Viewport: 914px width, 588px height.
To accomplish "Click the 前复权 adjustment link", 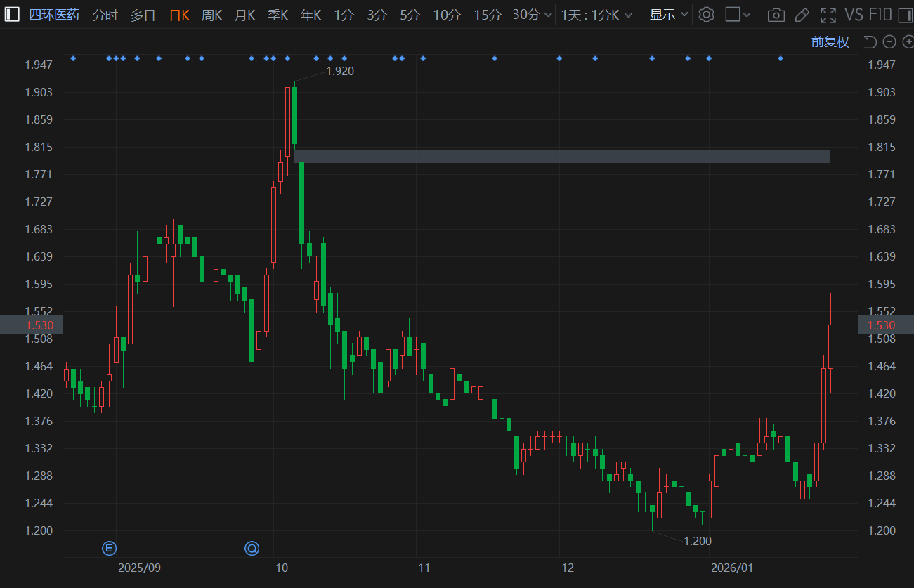I will coord(830,42).
